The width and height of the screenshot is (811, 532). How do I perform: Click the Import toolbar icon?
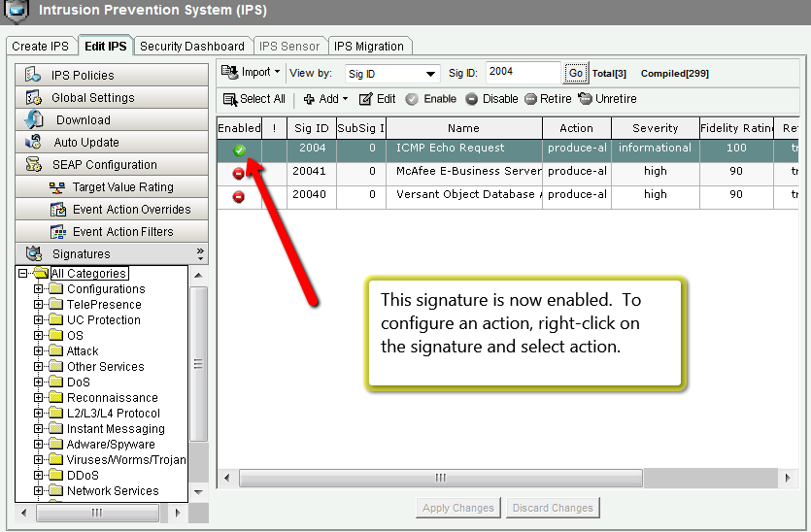(230, 73)
